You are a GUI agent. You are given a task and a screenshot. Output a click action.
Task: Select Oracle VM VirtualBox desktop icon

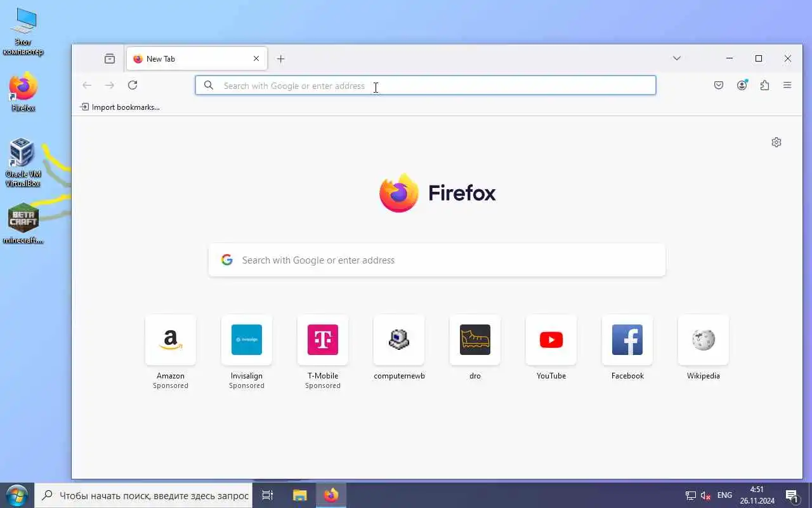coord(23,163)
